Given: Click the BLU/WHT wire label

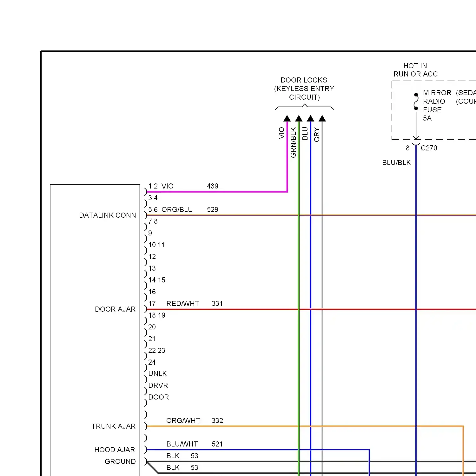Looking at the screenshot, I should tap(182, 444).
